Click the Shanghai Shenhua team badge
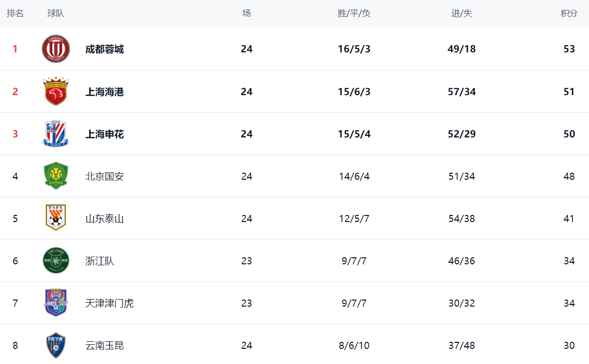 click(x=55, y=134)
